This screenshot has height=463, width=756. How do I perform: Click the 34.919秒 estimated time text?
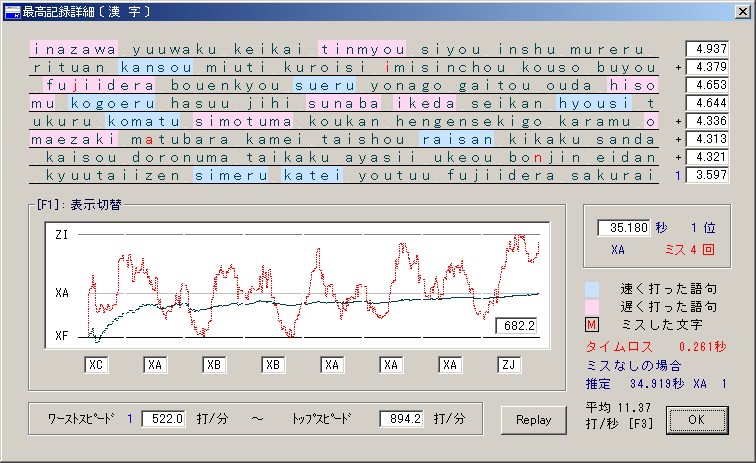(x=657, y=384)
